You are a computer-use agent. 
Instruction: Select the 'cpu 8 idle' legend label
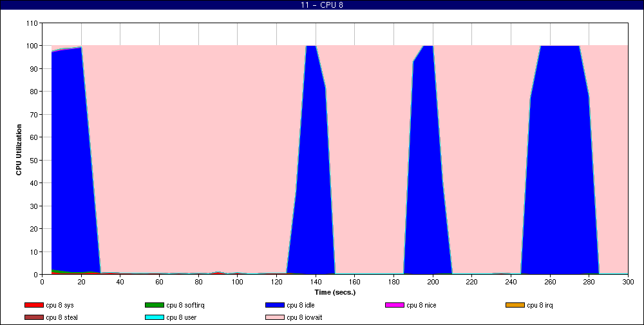tap(301, 305)
